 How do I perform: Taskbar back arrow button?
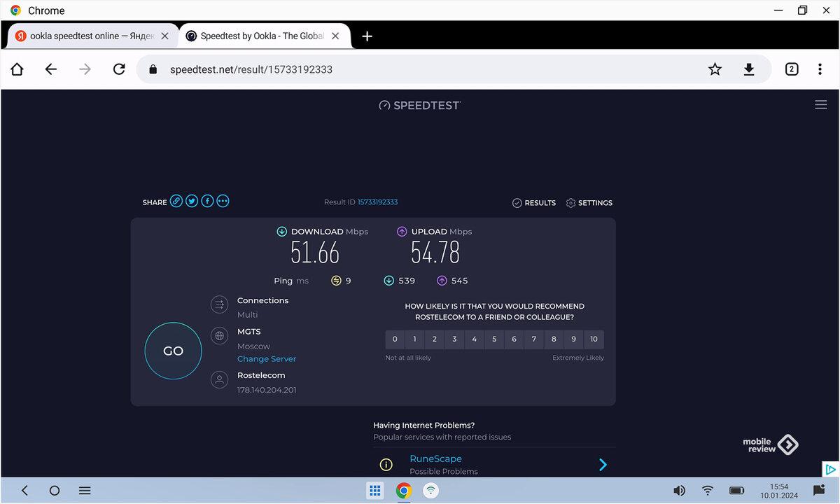pyautogui.click(x=24, y=491)
